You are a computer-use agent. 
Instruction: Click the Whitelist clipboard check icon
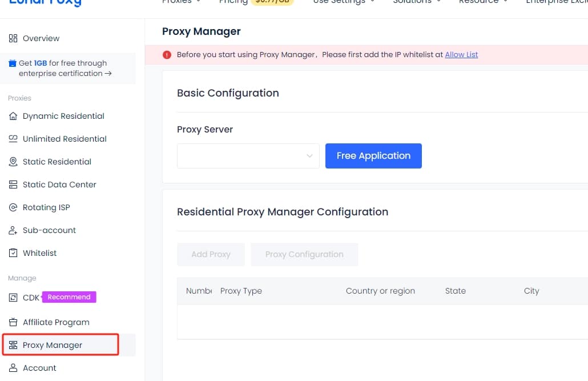click(13, 253)
